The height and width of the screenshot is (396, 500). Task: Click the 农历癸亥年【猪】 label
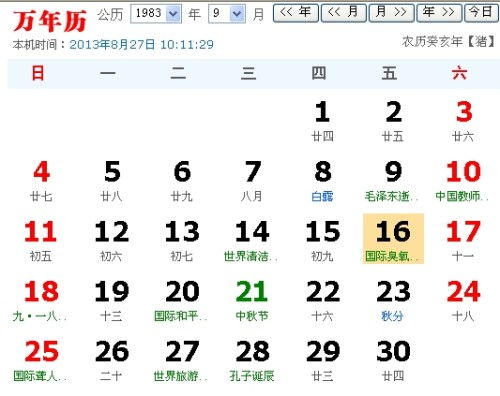coord(448,42)
